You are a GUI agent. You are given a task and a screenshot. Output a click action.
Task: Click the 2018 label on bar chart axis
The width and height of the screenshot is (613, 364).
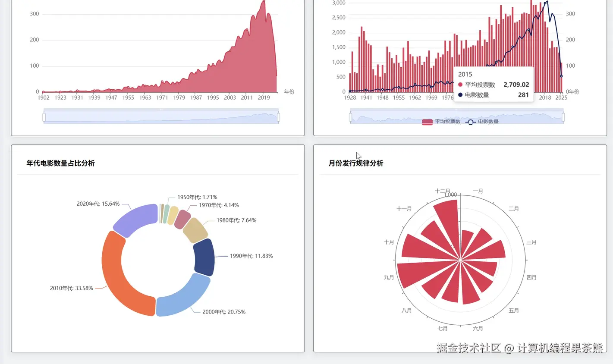pyautogui.click(x=545, y=97)
